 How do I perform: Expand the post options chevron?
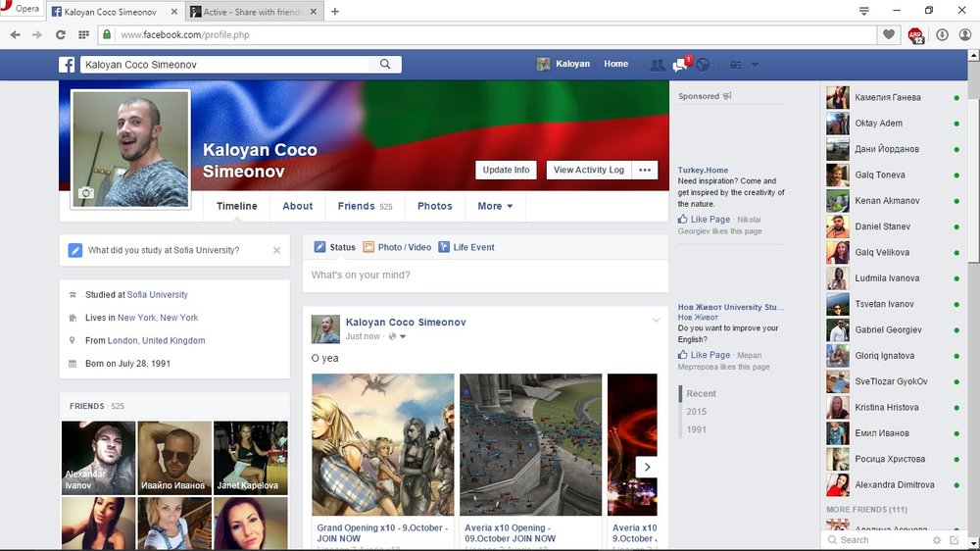pyautogui.click(x=657, y=322)
